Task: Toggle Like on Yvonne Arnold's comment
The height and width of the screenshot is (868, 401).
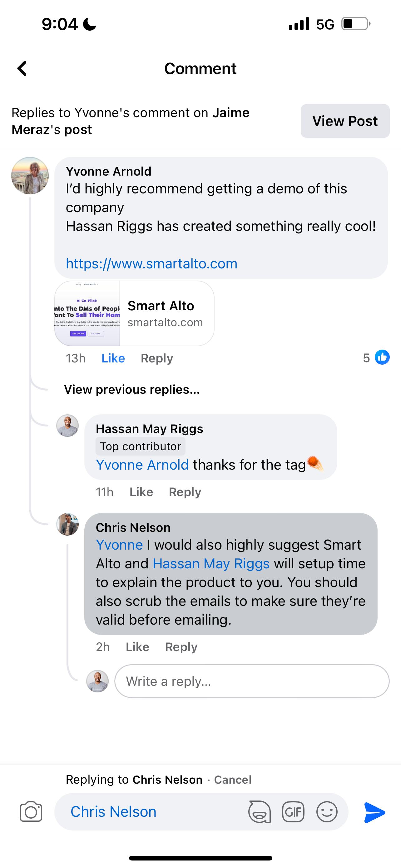Action: click(113, 358)
